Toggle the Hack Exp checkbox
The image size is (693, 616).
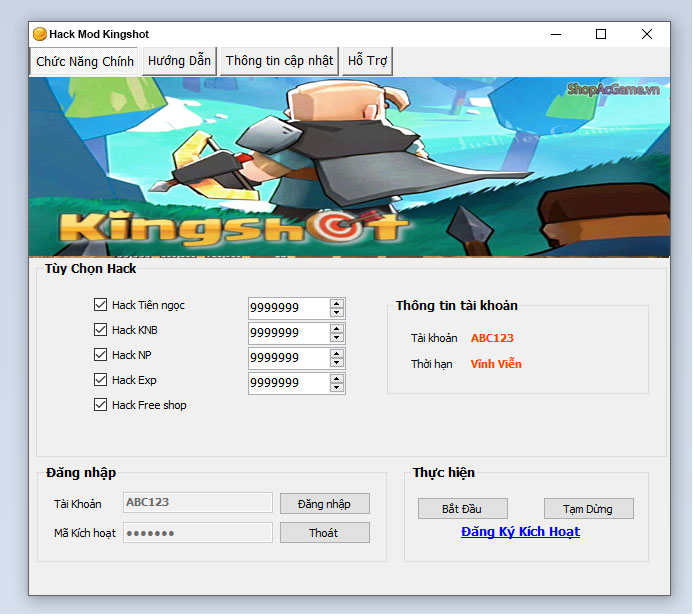coord(100,380)
